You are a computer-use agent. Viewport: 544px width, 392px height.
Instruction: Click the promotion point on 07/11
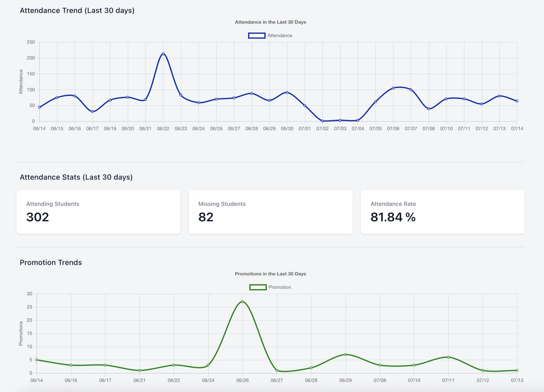pos(448,357)
